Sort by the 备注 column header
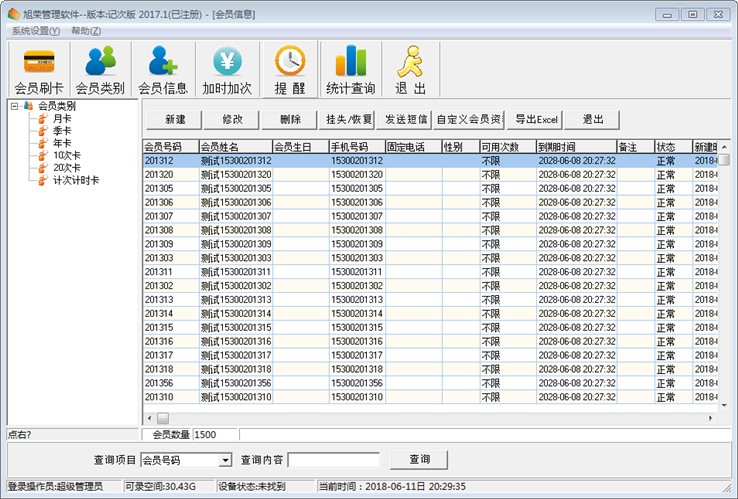The width and height of the screenshot is (738, 499). 636,147
